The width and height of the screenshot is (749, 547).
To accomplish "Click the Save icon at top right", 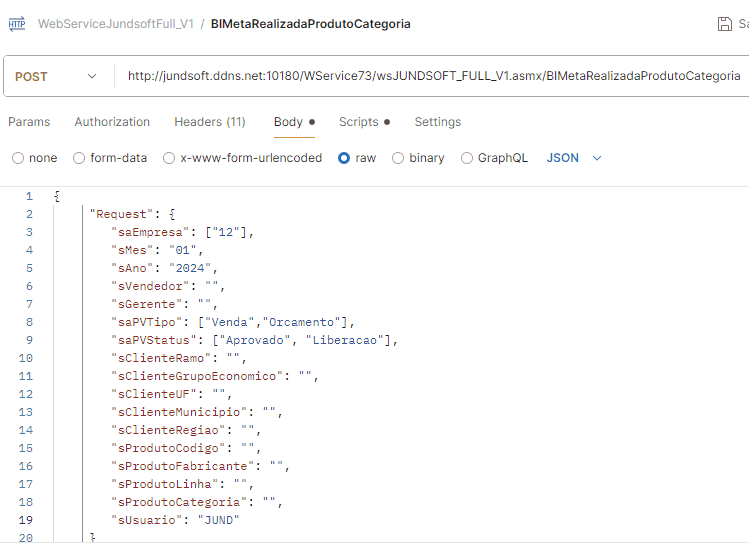I will point(725,24).
